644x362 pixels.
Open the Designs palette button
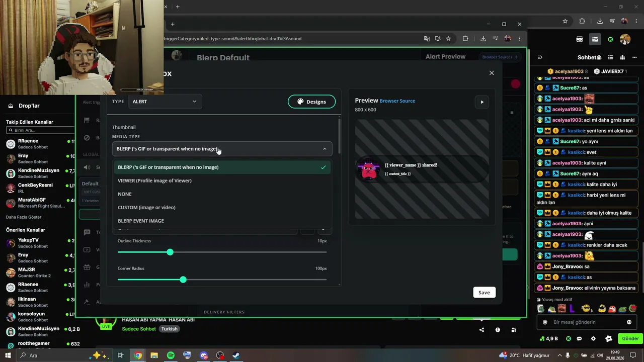(x=311, y=102)
